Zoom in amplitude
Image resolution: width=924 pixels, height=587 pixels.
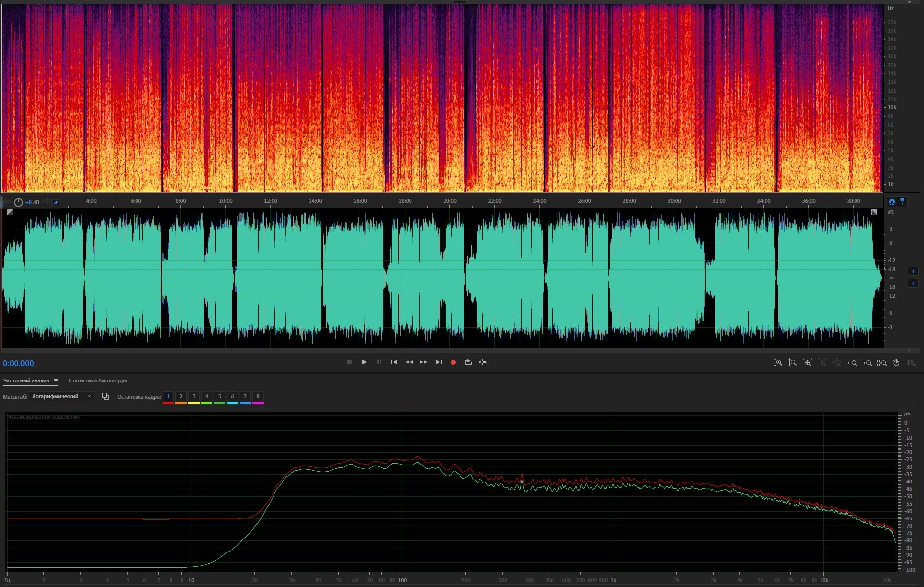tap(778, 363)
